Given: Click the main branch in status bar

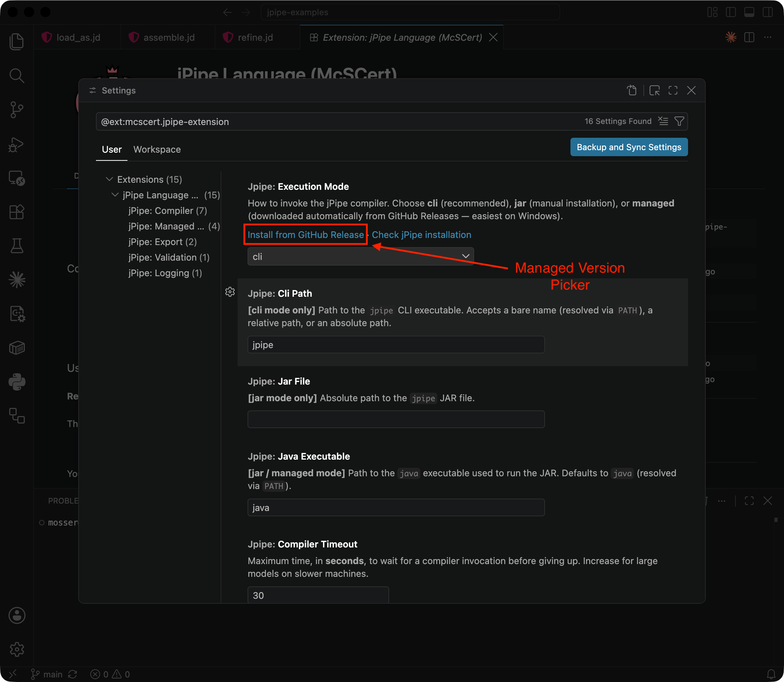Looking at the screenshot, I should point(46,675).
